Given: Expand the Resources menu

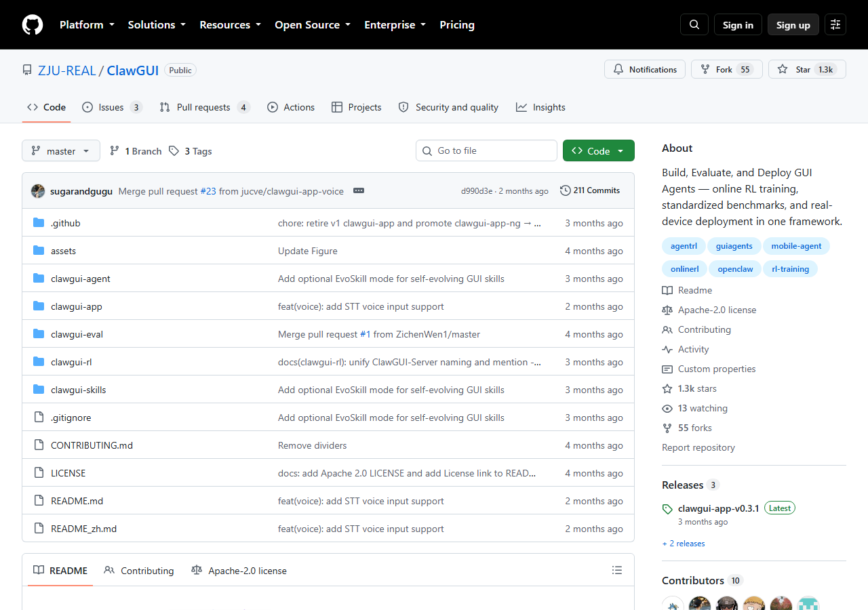Looking at the screenshot, I should click(x=230, y=24).
